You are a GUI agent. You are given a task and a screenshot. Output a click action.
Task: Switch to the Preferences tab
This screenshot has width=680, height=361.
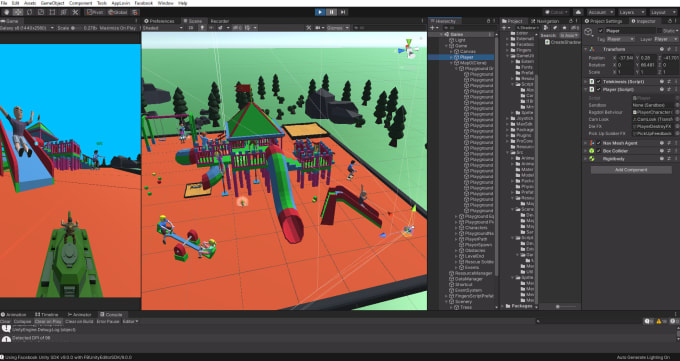[x=159, y=21]
